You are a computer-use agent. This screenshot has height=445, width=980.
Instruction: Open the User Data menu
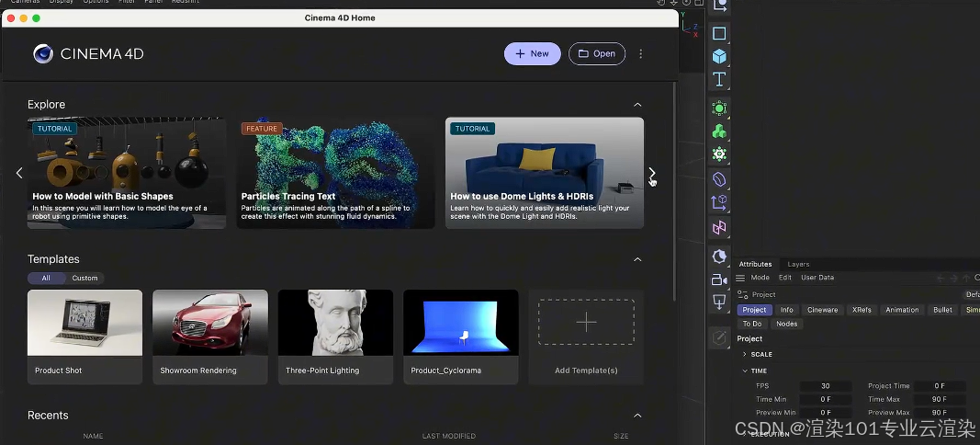tap(817, 278)
